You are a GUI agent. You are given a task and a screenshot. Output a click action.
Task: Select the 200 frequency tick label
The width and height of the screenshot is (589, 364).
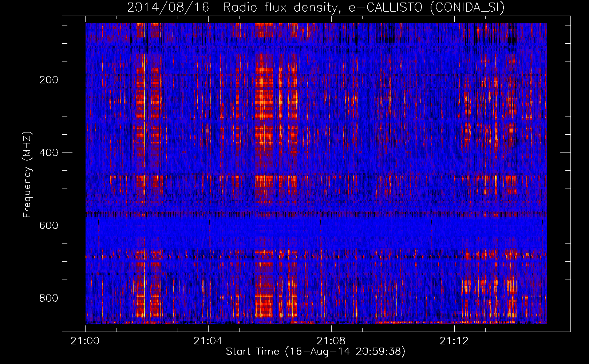[x=49, y=80]
